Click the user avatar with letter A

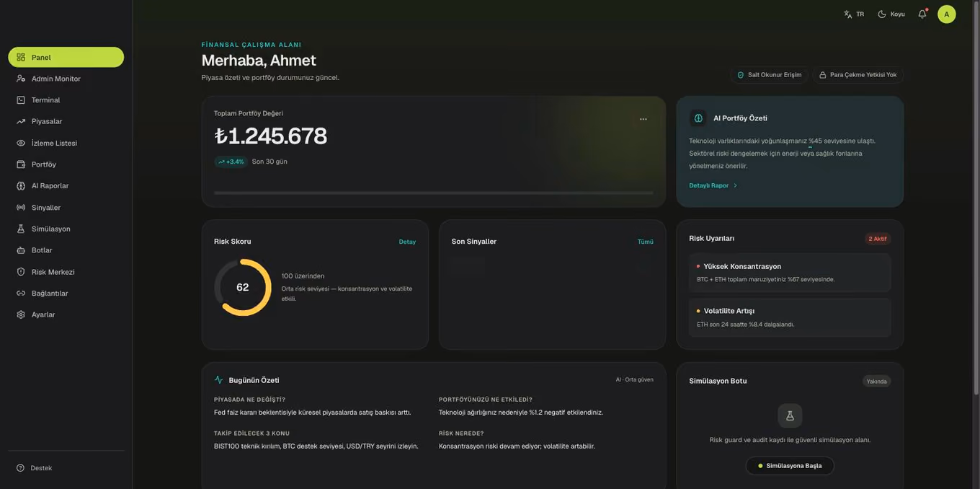coord(946,14)
